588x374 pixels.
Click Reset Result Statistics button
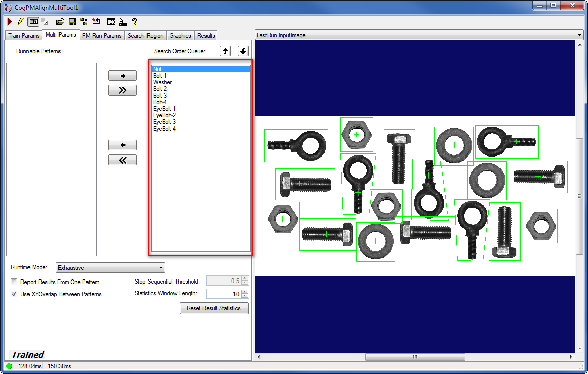[214, 308]
